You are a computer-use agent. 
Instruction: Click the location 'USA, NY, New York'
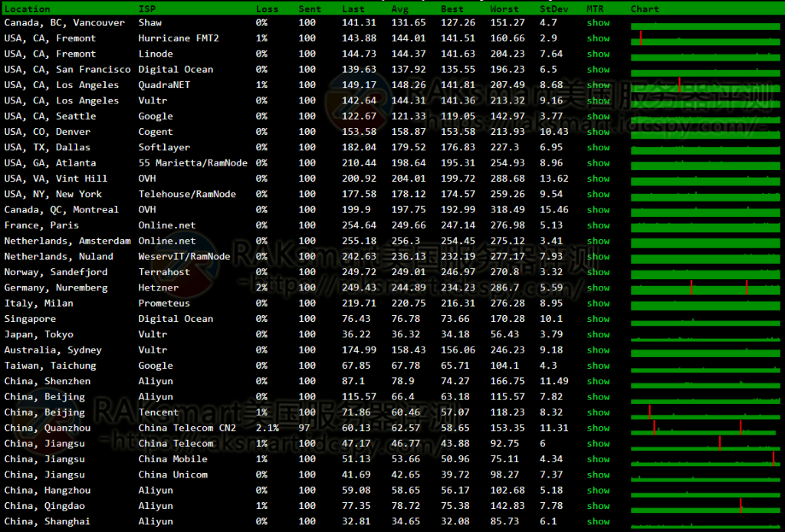tap(53, 194)
